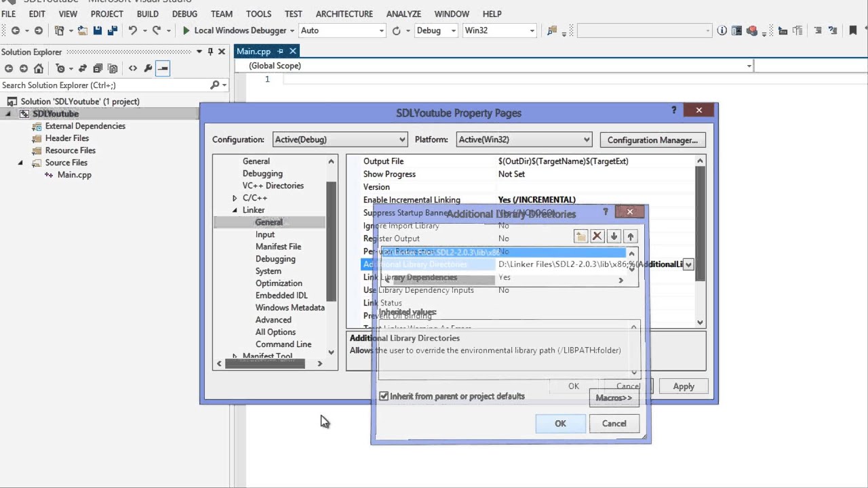This screenshot has height=488, width=868.
Task: Click Move Line Up arrow icon
Action: pyautogui.click(x=631, y=237)
